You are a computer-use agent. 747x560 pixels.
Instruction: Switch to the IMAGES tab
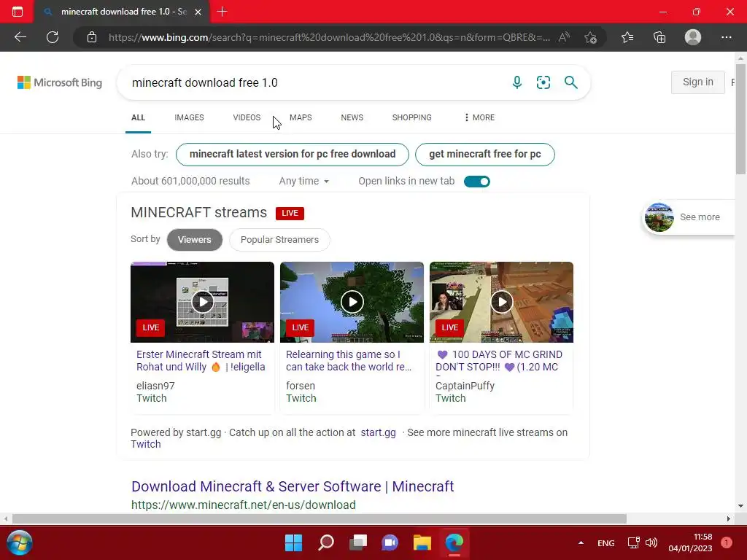click(x=189, y=117)
